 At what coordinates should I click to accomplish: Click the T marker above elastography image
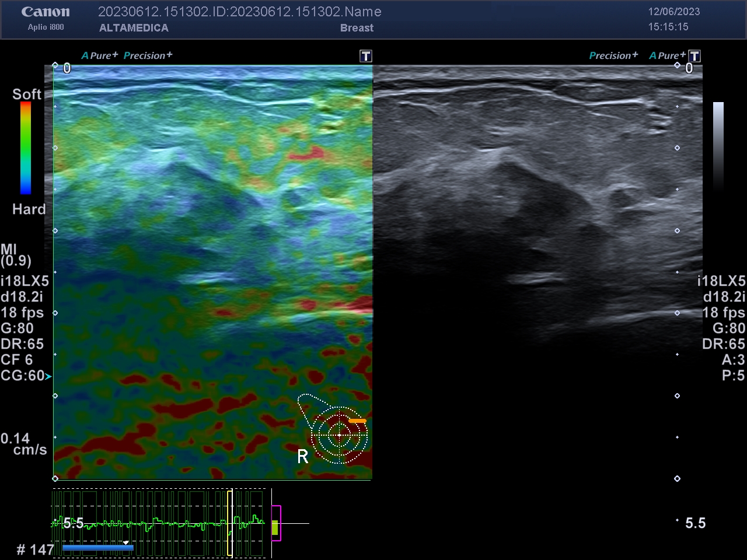point(366,56)
